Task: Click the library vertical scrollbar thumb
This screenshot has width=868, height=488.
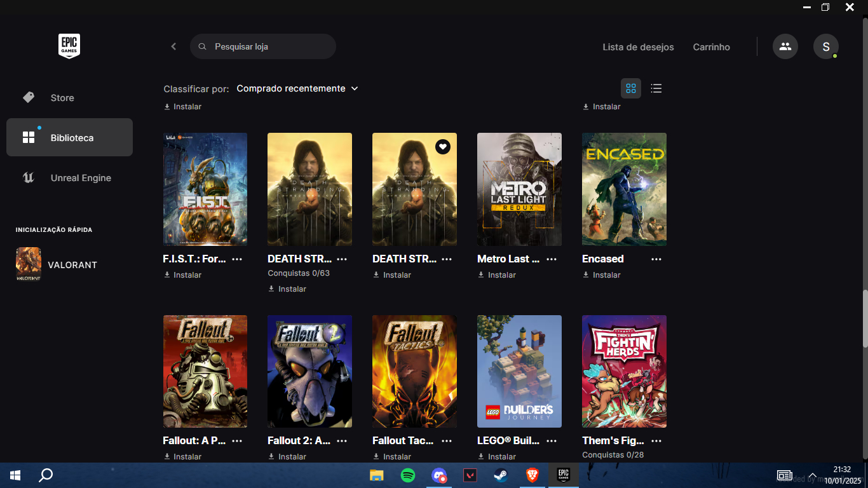Action: (x=865, y=318)
